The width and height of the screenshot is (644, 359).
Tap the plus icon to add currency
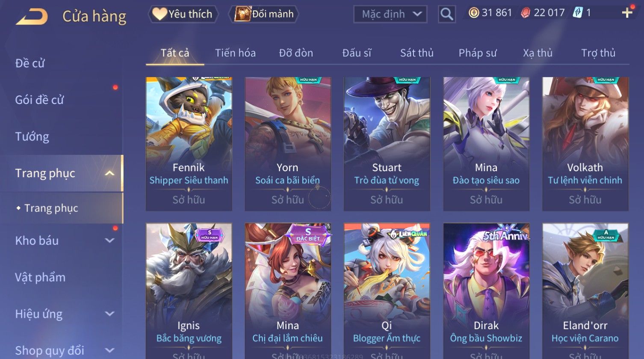(627, 13)
